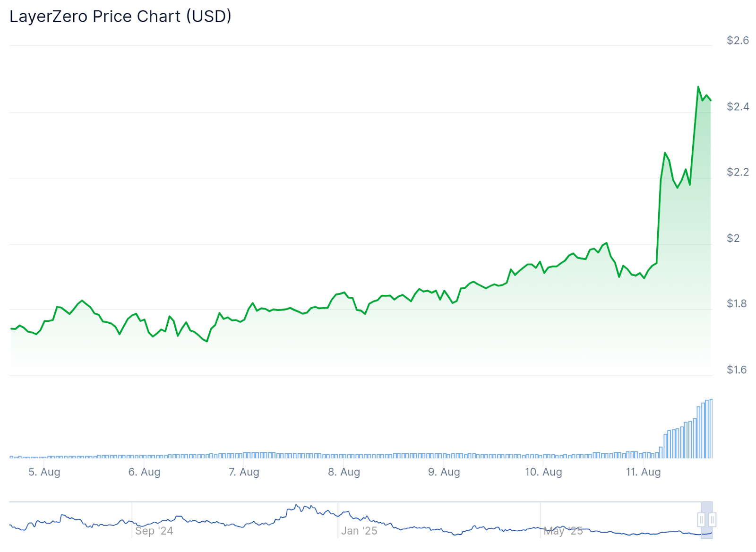The height and width of the screenshot is (552, 756).
Task: Click the $2 price axis label
Action: pyautogui.click(x=733, y=238)
